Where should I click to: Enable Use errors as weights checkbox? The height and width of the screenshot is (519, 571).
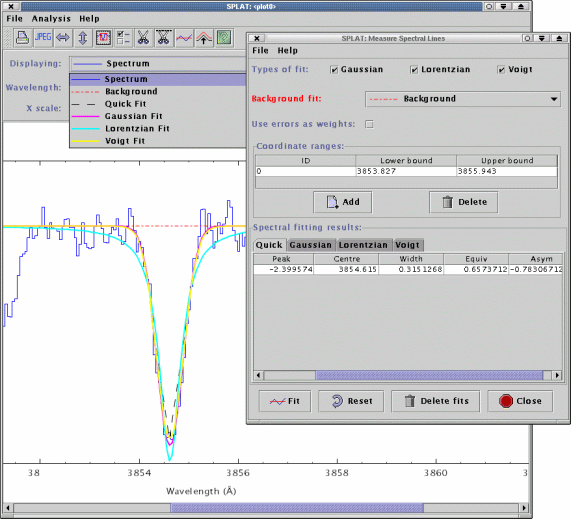click(x=369, y=125)
